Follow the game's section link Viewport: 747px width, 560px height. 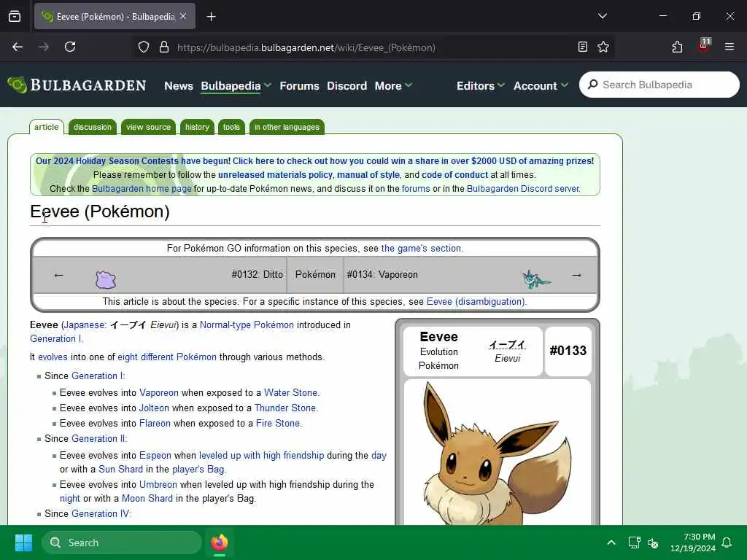(x=421, y=248)
